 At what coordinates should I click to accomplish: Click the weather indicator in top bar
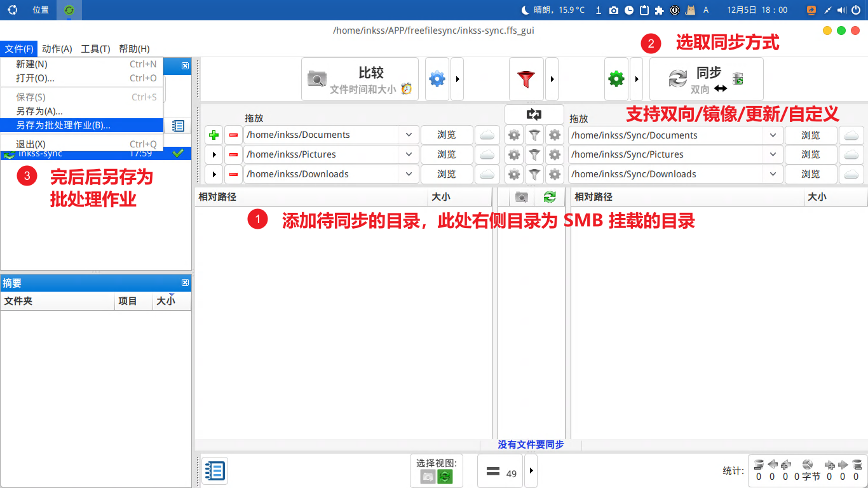pyautogui.click(x=553, y=10)
